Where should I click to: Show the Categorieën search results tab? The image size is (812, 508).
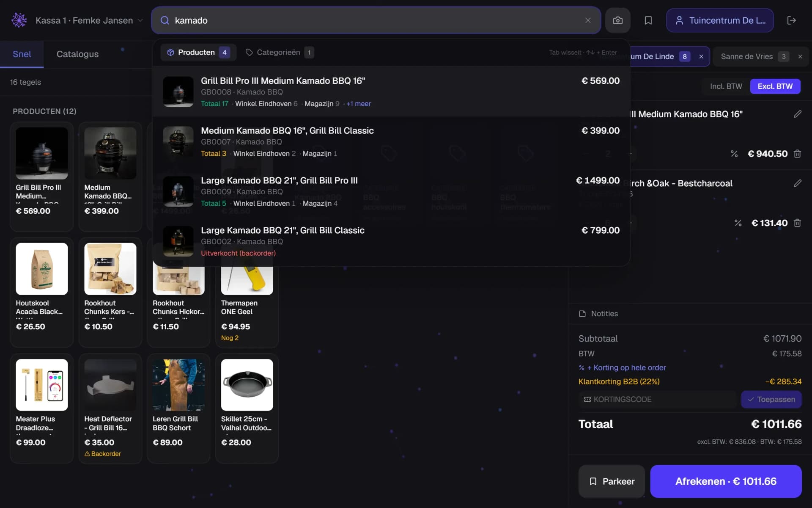(x=279, y=52)
